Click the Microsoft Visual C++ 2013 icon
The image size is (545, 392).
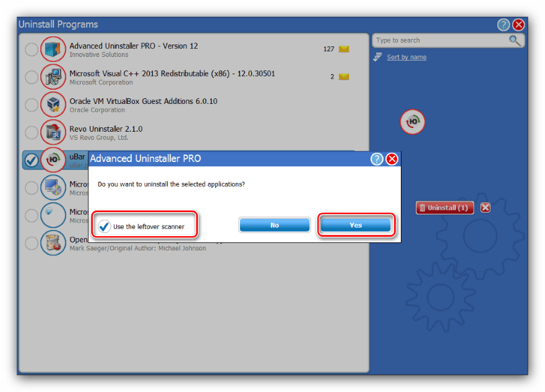coord(53,77)
